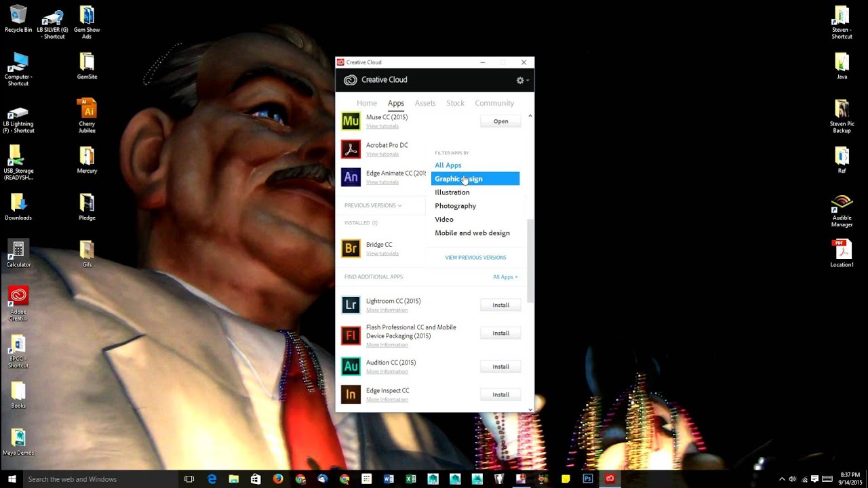
Task: Open Photoshop from the taskbar
Action: tap(588, 479)
